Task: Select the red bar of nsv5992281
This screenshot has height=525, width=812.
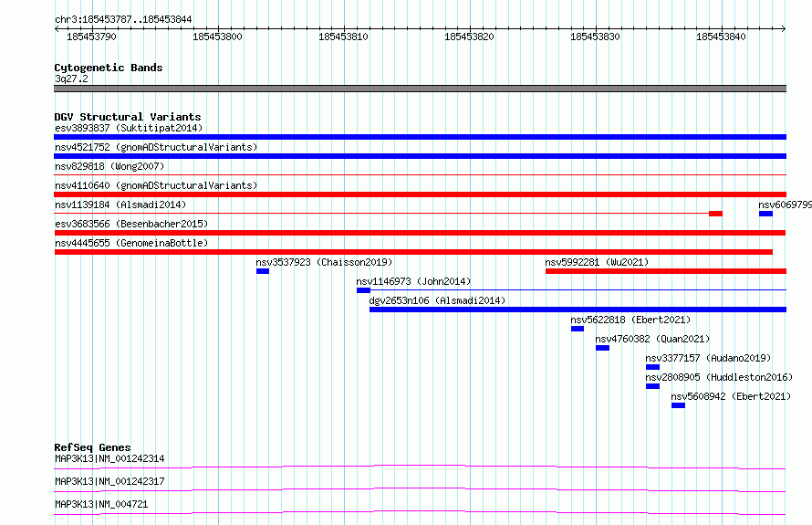Action: click(x=666, y=271)
